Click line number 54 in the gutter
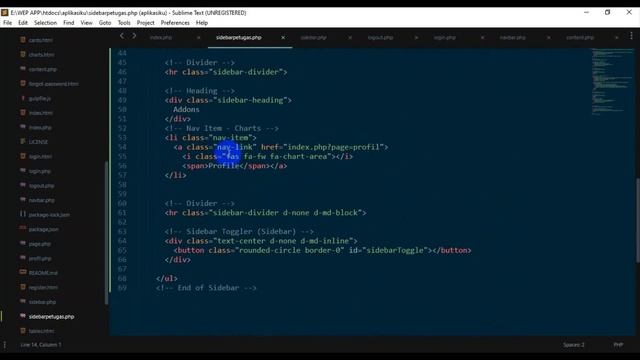This screenshot has width=640, height=360. pos(122,147)
